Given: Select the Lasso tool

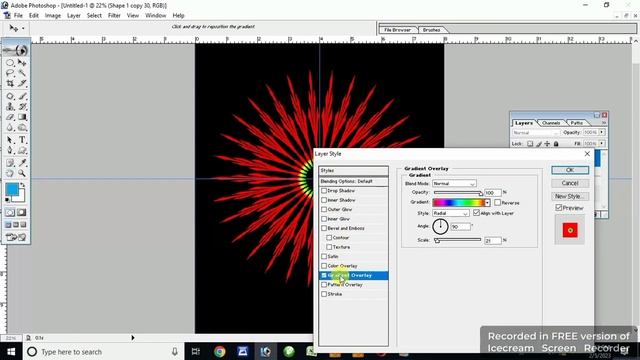Looking at the screenshot, I should pyautogui.click(x=10, y=73).
